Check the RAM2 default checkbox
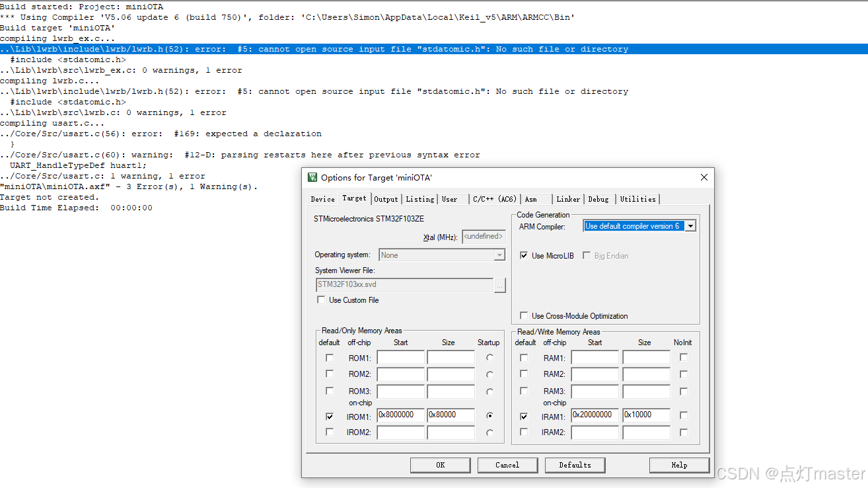 [524, 374]
